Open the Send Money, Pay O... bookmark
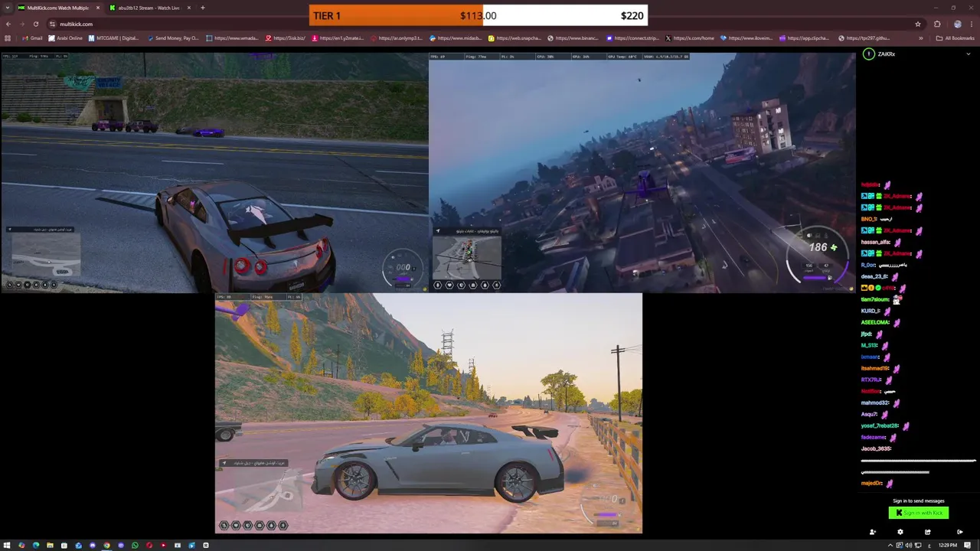Viewport: 980px width, 551px height. pos(173,38)
